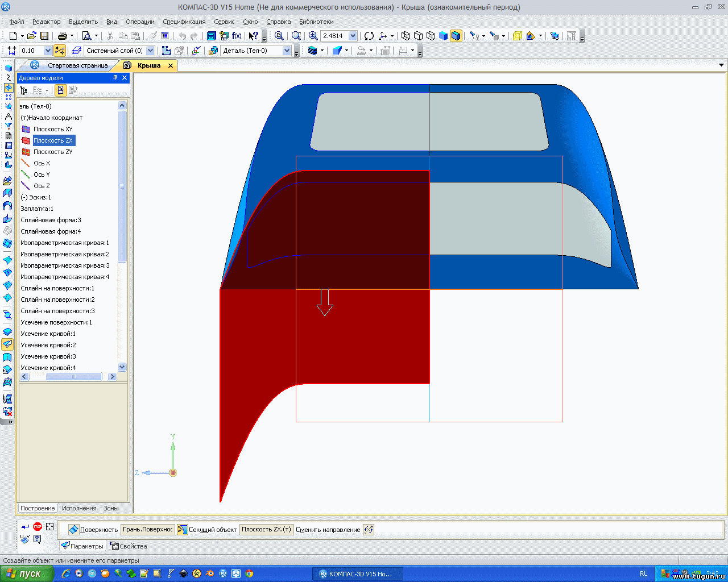728x582 pixels.
Task: Activate the context help arrow-question icon
Action: pyautogui.click(x=254, y=36)
